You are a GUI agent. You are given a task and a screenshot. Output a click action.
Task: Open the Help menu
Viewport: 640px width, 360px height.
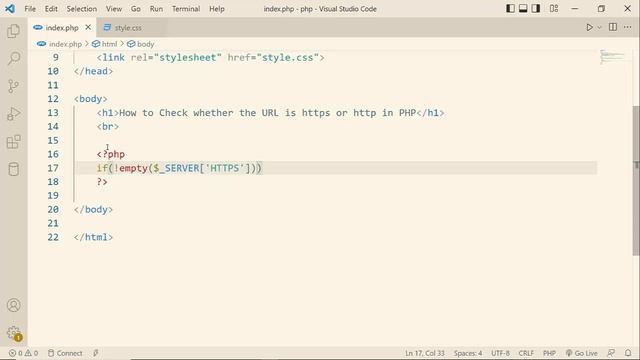coord(217,9)
